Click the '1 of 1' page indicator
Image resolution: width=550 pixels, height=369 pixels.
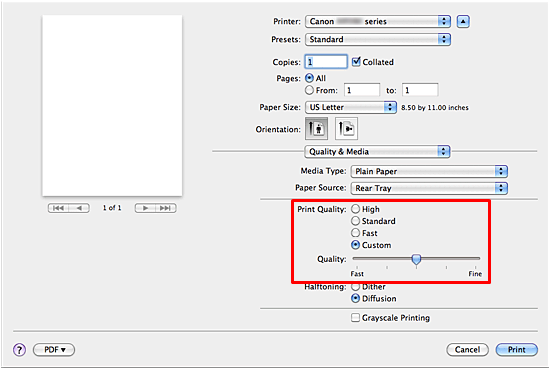[x=112, y=208]
